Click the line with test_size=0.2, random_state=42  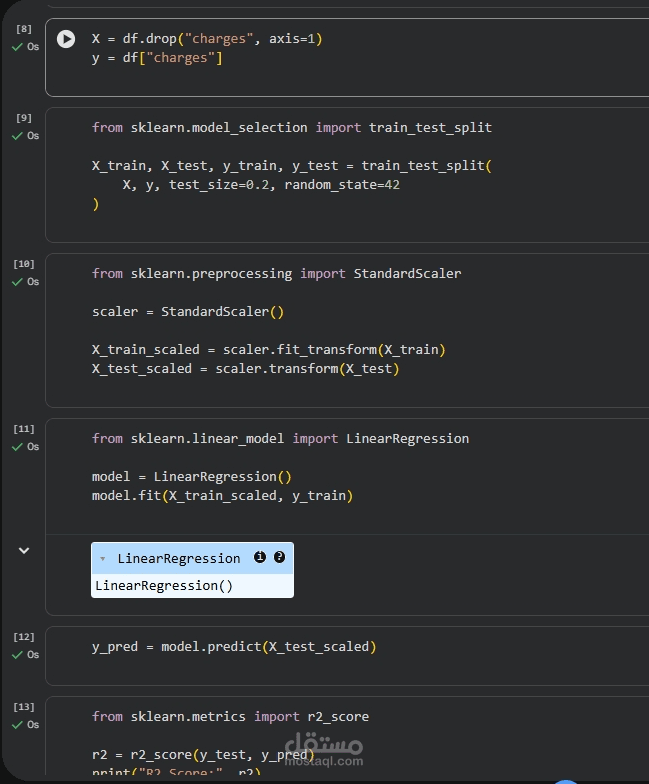pyautogui.click(x=261, y=185)
